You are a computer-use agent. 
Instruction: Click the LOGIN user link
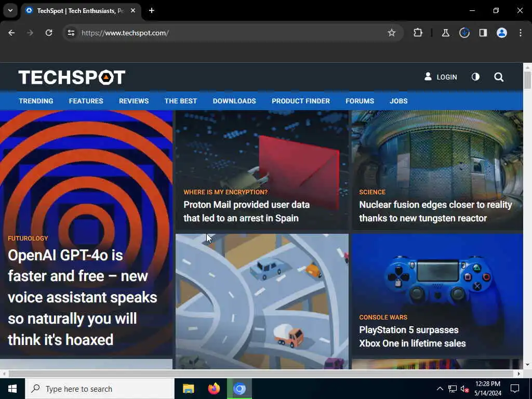click(x=441, y=77)
